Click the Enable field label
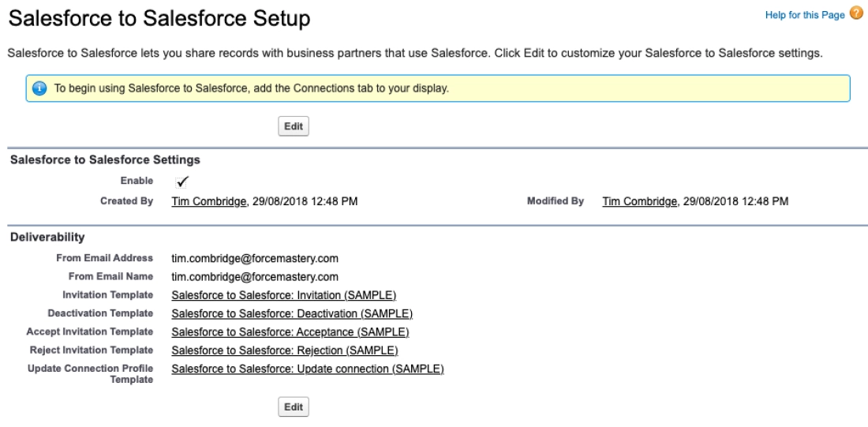The image size is (868, 427). 137,181
